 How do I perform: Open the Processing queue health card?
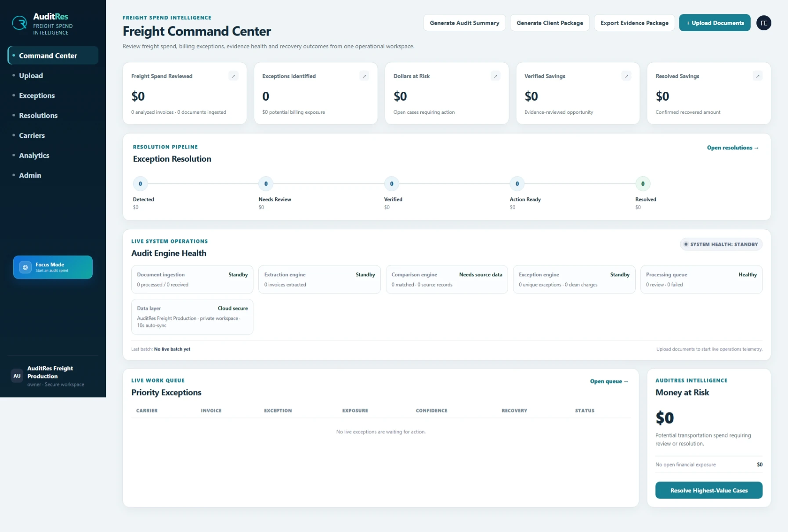(701, 279)
